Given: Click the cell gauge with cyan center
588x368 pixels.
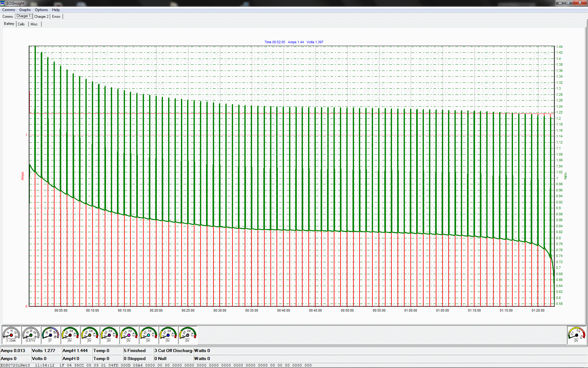Looking at the screenshot, I should 149,335.
